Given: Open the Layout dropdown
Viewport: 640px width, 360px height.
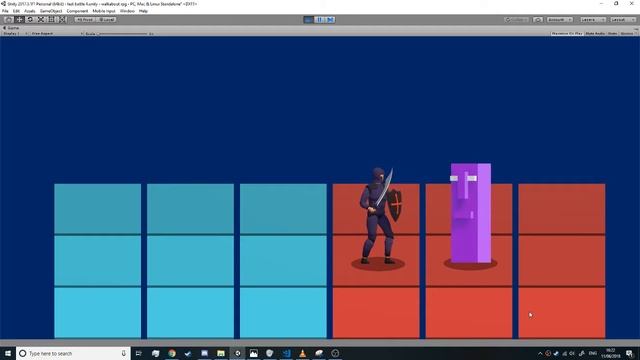Looking at the screenshot, I should point(623,20).
